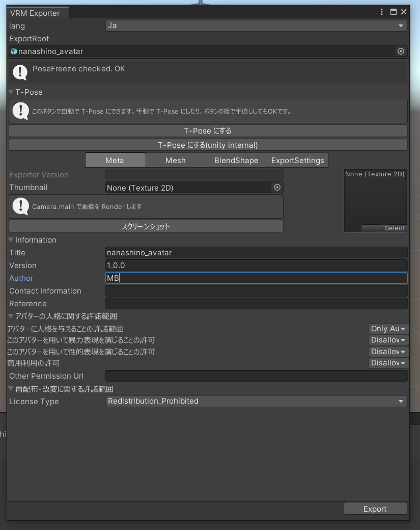Click the Other Permission Url input field
The height and width of the screenshot is (530, 420).
(x=256, y=376)
